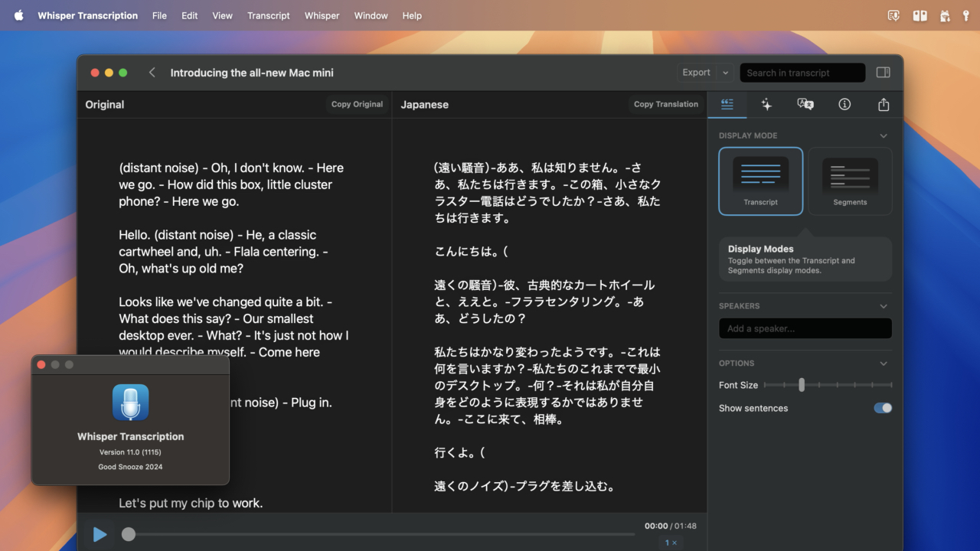Click the Original column heading
Viewport: 980px width, 551px height.
[x=104, y=105]
